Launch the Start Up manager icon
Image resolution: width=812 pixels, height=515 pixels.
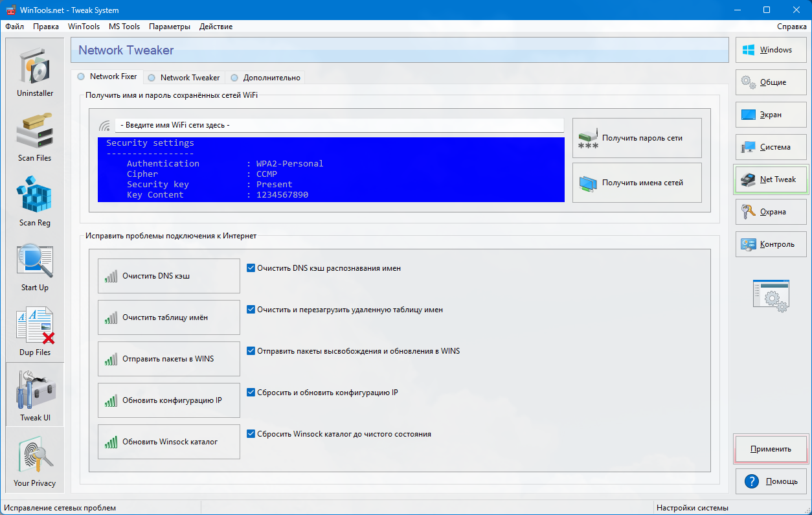tap(35, 265)
